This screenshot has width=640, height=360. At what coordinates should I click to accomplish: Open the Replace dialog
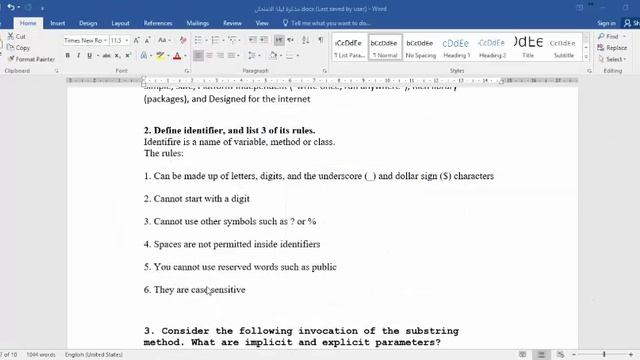coord(612,48)
